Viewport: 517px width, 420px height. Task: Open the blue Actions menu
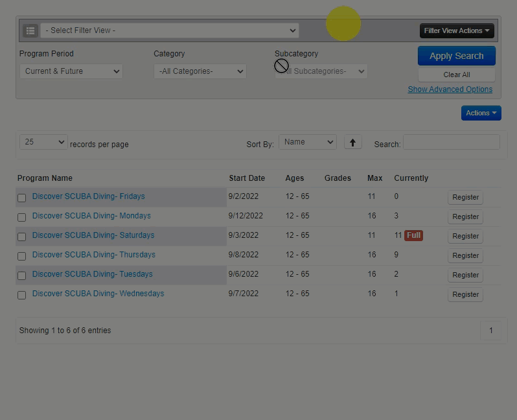tap(481, 113)
